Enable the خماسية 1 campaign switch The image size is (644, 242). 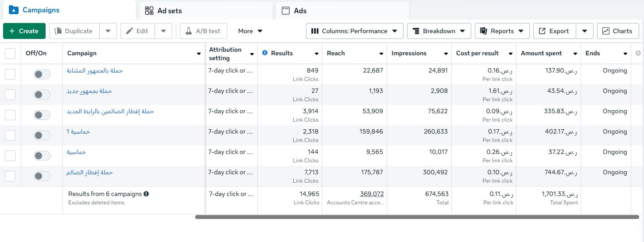pyautogui.click(x=42, y=135)
